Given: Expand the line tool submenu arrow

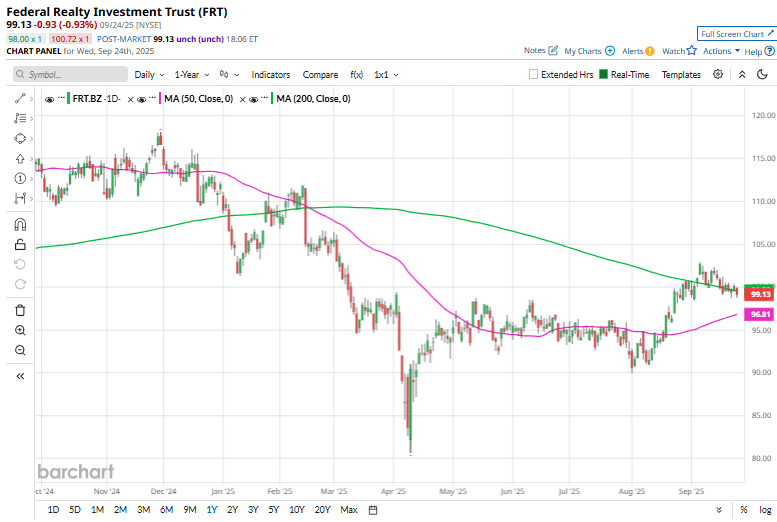Looking at the screenshot, I should [31, 99].
